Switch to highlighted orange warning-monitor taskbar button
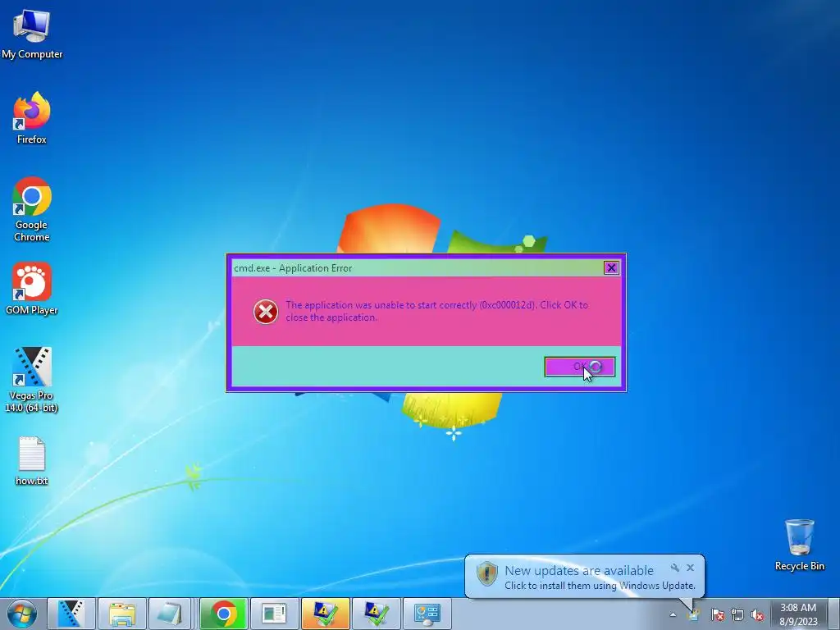The image size is (840, 630). pyautogui.click(x=325, y=614)
